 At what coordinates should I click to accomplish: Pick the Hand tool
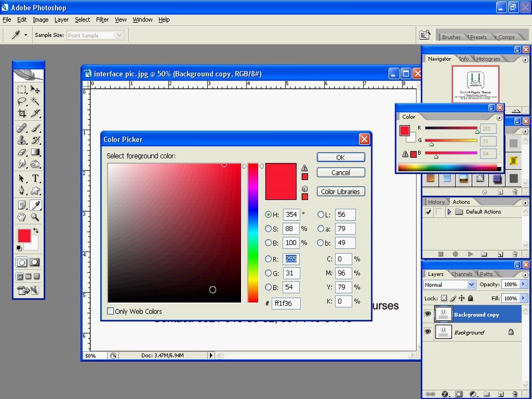22,217
